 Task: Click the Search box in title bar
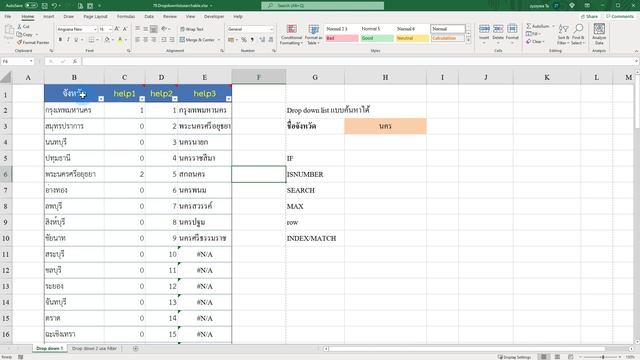tap(322, 6)
